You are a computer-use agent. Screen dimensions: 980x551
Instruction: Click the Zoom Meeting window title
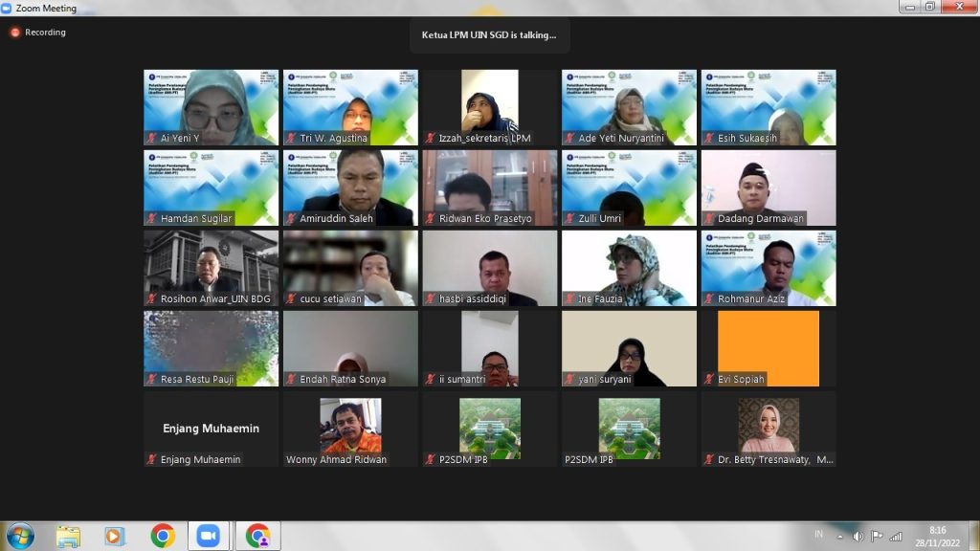coord(45,8)
